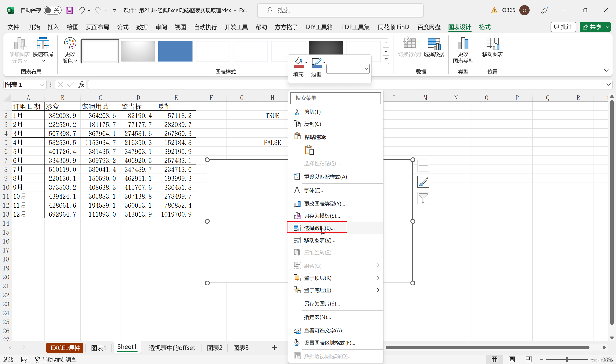Choose 剪切(T) in context menu
This screenshot has height=364, width=616.
335,112
